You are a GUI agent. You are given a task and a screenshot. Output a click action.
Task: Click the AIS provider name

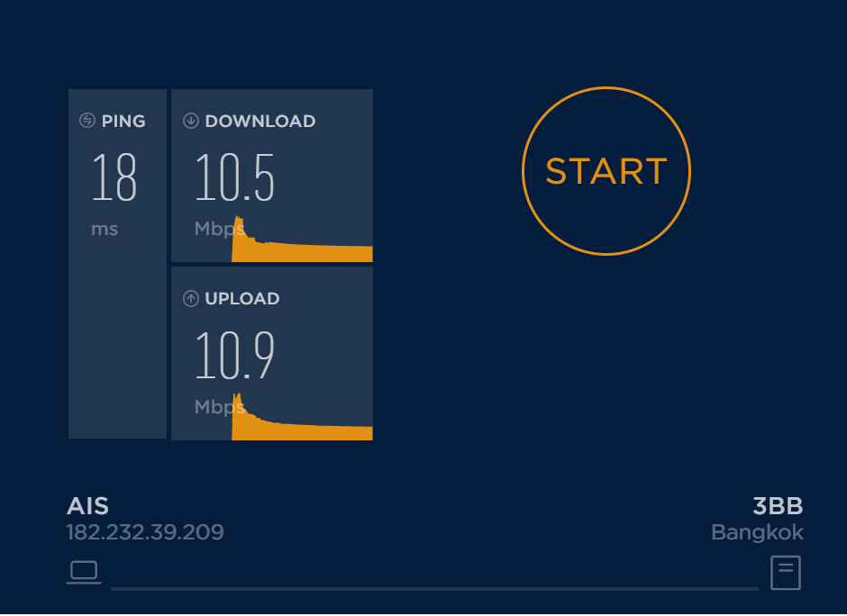coord(87,506)
